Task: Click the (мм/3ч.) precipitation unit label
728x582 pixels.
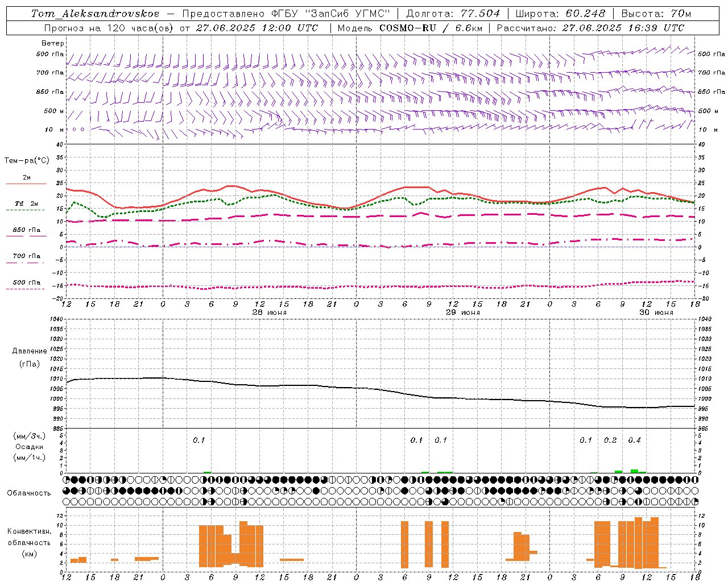Action: pyautogui.click(x=30, y=436)
